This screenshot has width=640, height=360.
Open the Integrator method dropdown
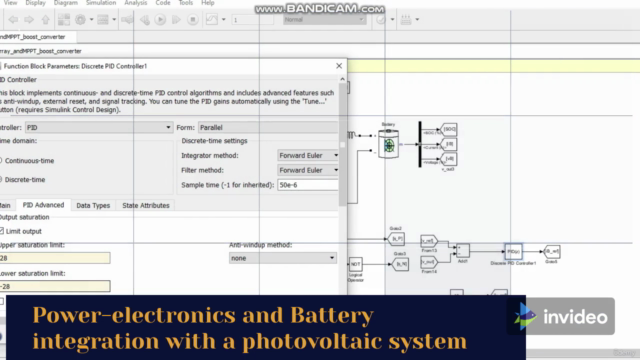[x=308, y=156]
